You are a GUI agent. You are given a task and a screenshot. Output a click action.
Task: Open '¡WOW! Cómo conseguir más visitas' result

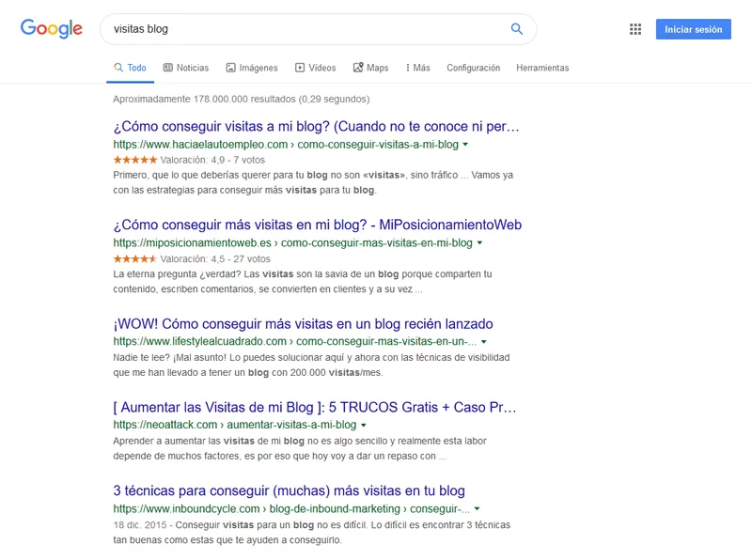303,323
